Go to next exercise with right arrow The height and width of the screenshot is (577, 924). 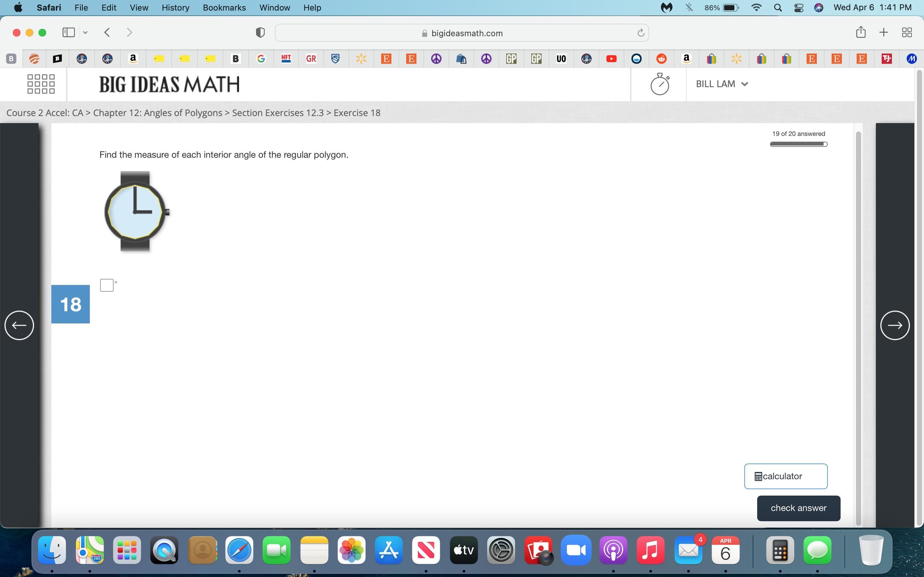tap(894, 325)
